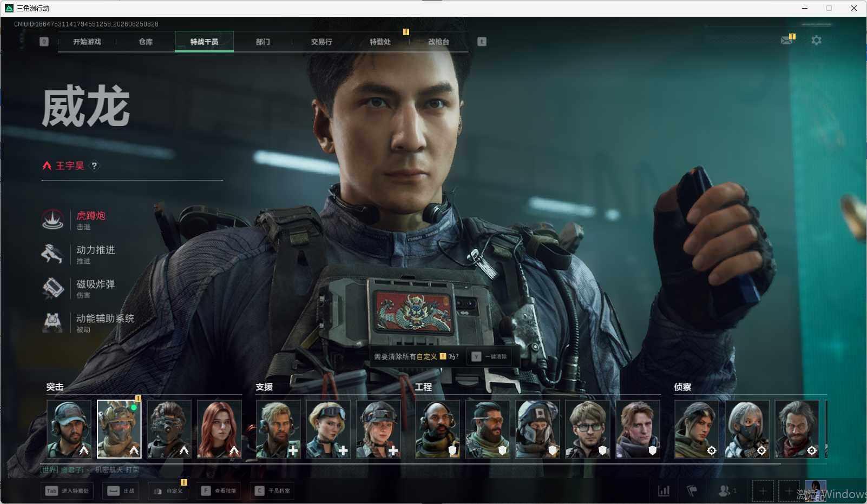Open the 自定义 customize button
The image size is (867, 504).
(x=168, y=491)
